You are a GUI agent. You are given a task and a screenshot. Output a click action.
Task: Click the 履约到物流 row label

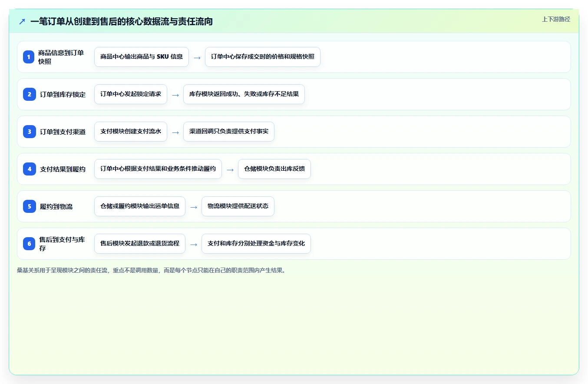56,206
